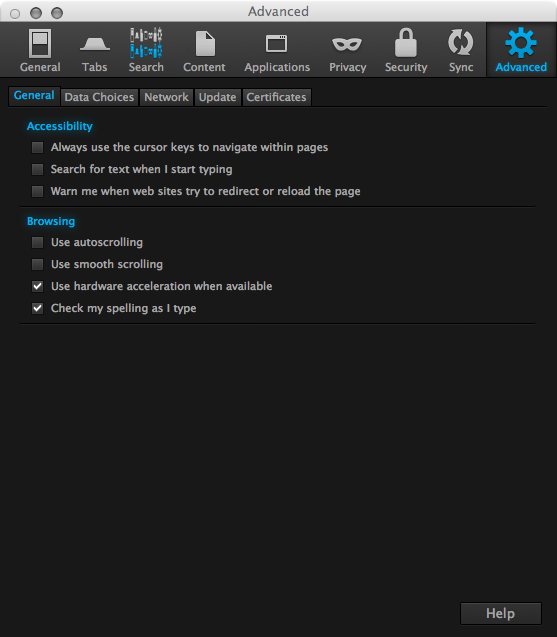
Task: Select the Advanced gear icon
Action: tap(521, 43)
